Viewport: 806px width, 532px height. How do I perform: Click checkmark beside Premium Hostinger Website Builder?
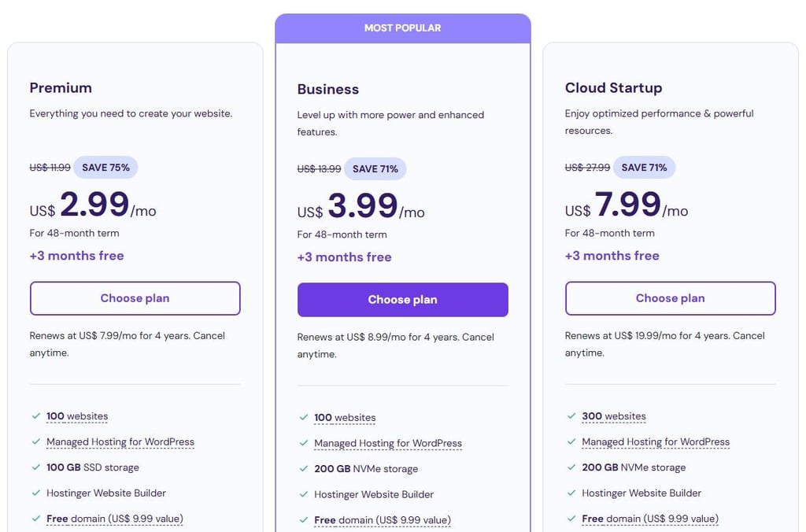[x=35, y=493]
